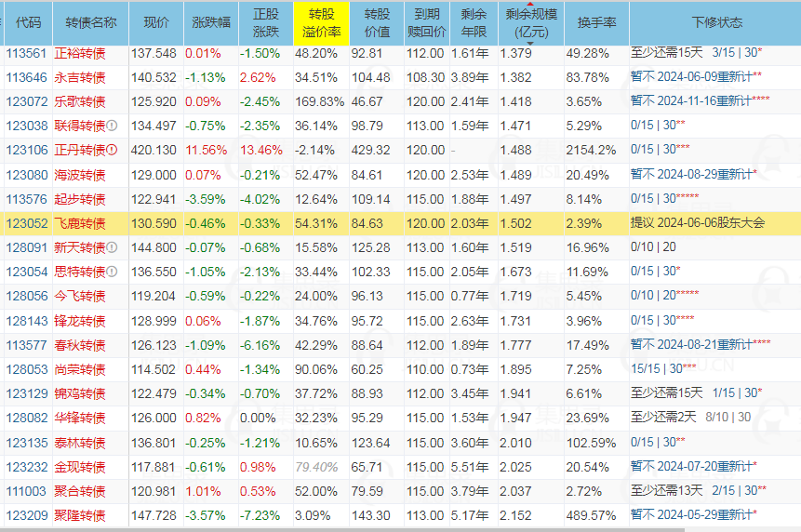Click the red warning icon beside 正丹转债
801x532 pixels.
click(112, 150)
